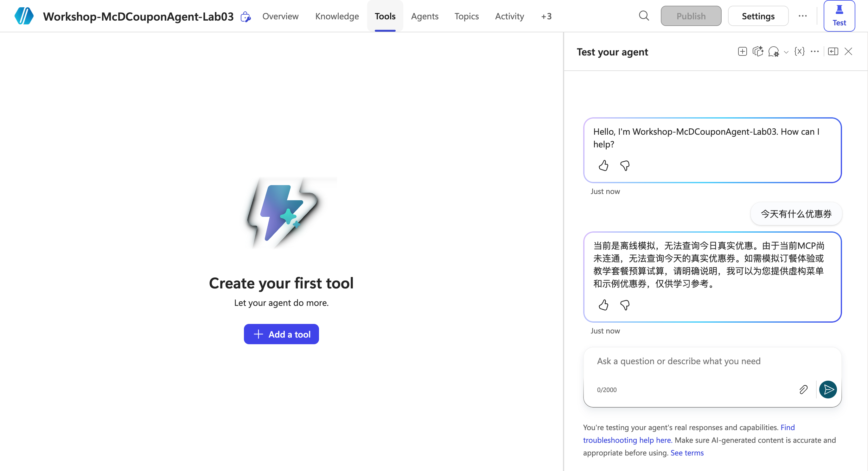
Task: Open the search magnifier icon
Action: click(644, 16)
